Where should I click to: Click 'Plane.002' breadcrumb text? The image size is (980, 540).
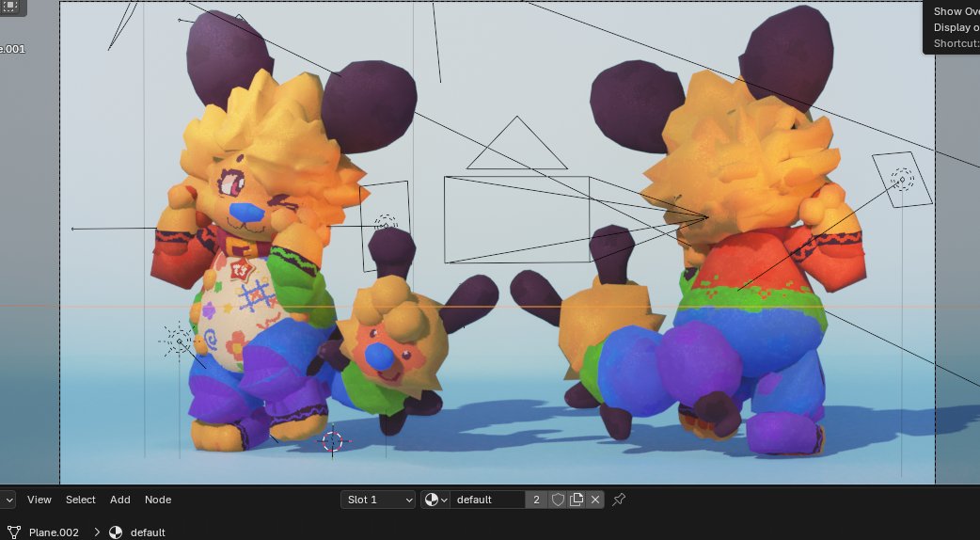click(54, 532)
